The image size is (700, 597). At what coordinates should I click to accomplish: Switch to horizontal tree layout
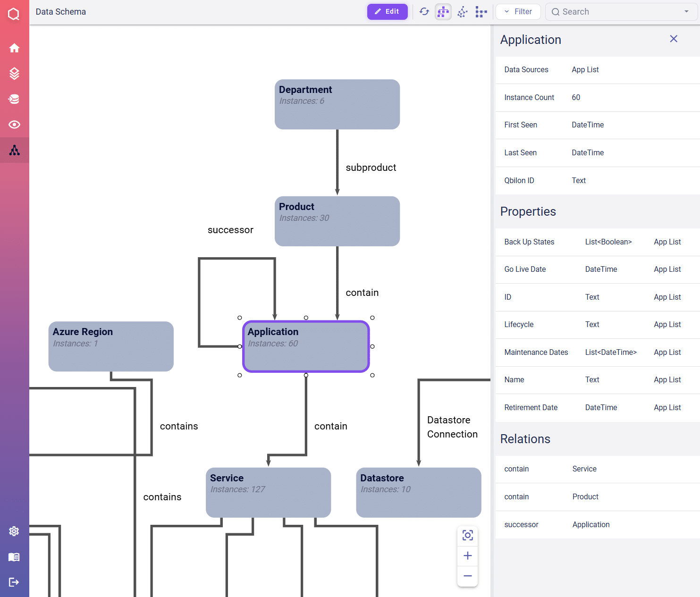point(481,12)
